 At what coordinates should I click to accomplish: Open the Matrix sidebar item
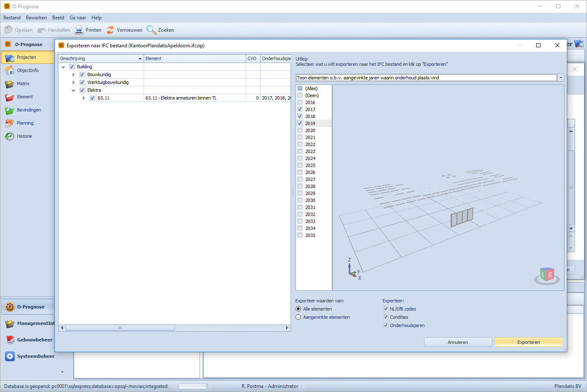[23, 84]
